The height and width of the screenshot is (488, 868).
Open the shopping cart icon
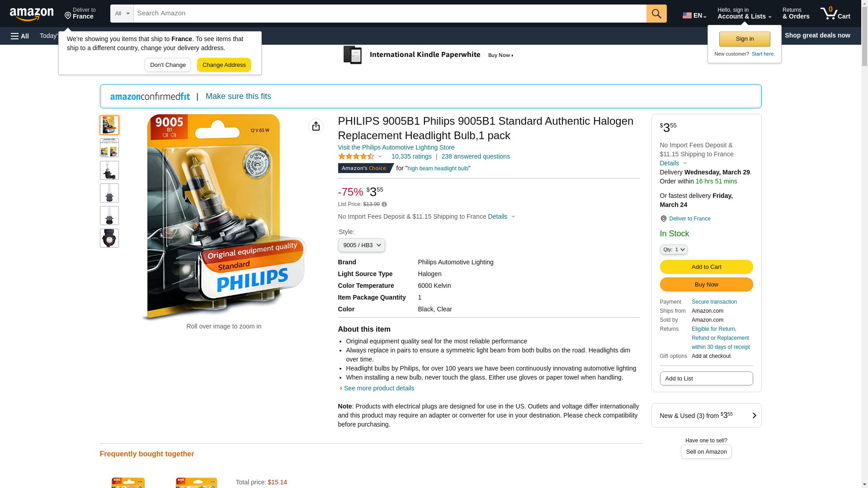coord(835,14)
